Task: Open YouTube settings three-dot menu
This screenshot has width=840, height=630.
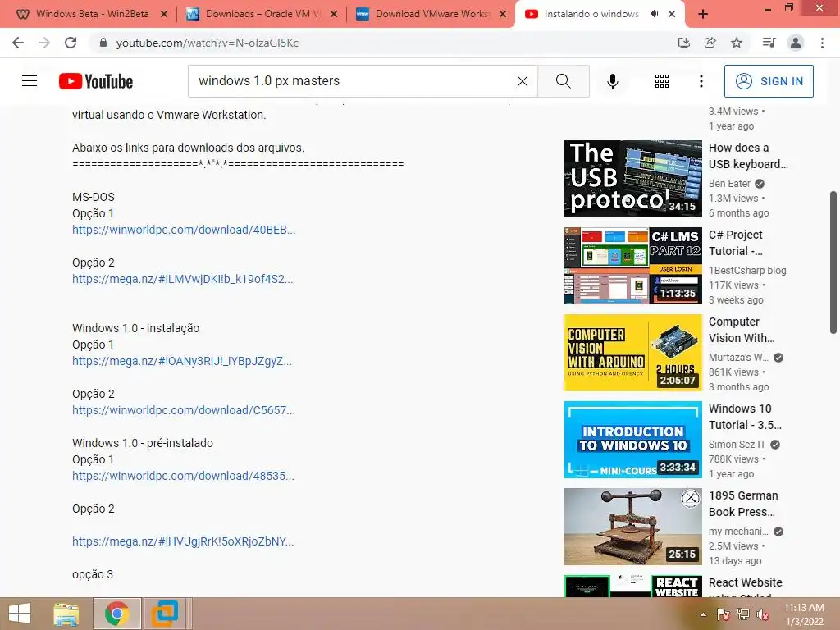Action: tap(701, 81)
